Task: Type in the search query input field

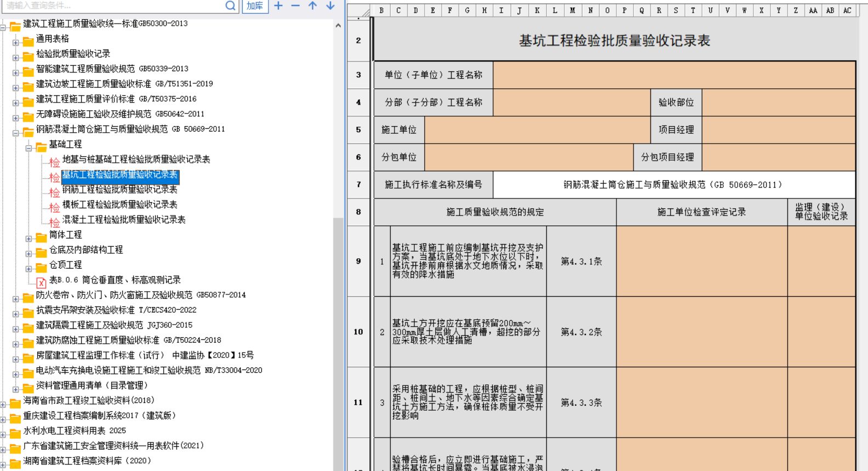Action: 110,6
